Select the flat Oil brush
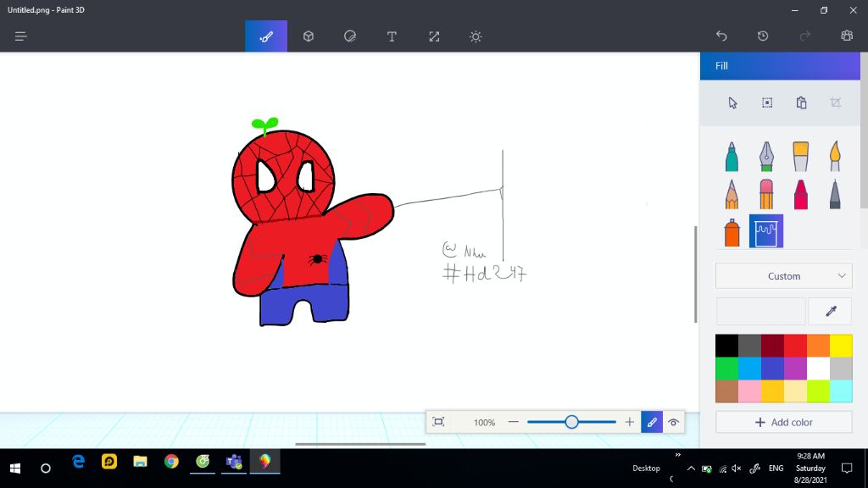The height and width of the screenshot is (488, 868). coord(800,157)
